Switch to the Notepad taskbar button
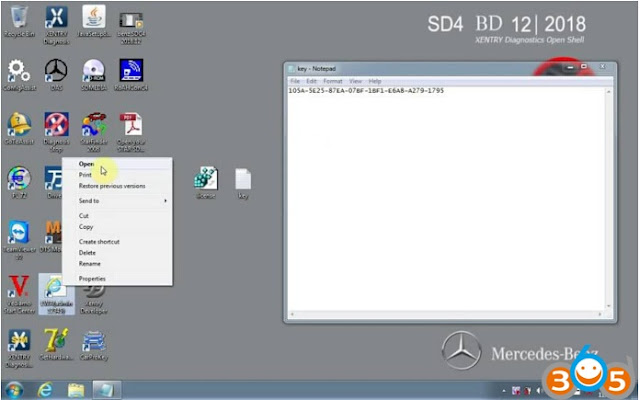The width and height of the screenshot is (640, 400). pos(106,390)
